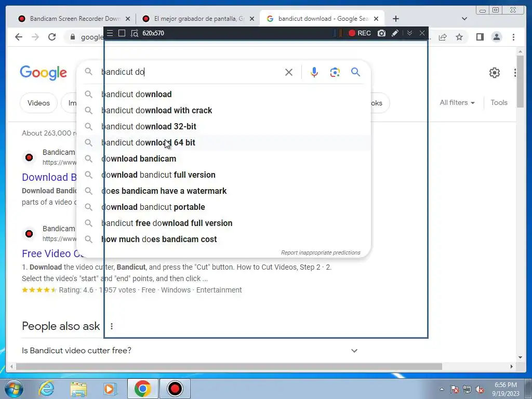Open the People also ask options menu
The width and height of the screenshot is (532, 399).
click(112, 326)
